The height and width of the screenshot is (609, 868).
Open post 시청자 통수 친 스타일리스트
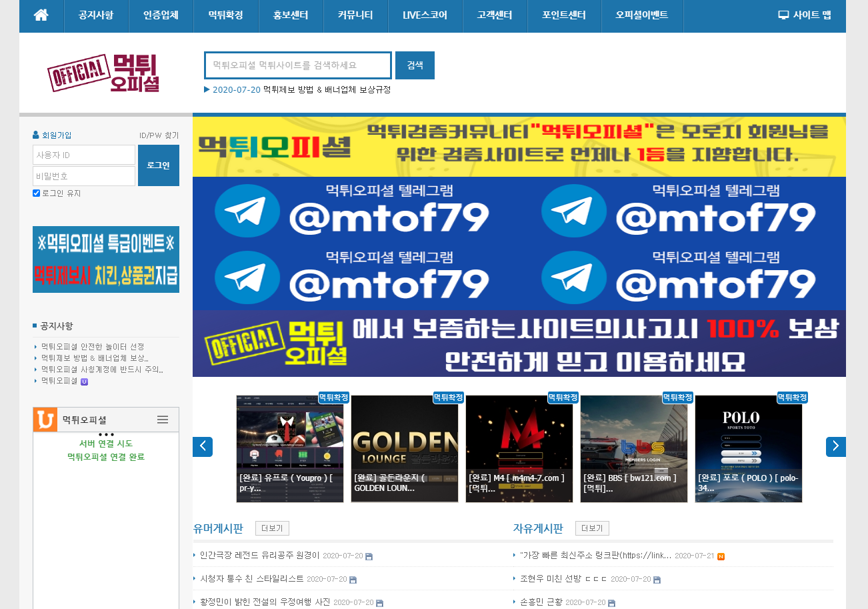tap(252, 579)
